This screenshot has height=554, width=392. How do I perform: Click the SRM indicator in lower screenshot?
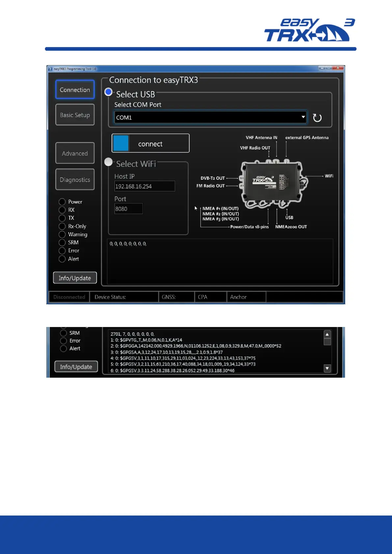coord(64,333)
